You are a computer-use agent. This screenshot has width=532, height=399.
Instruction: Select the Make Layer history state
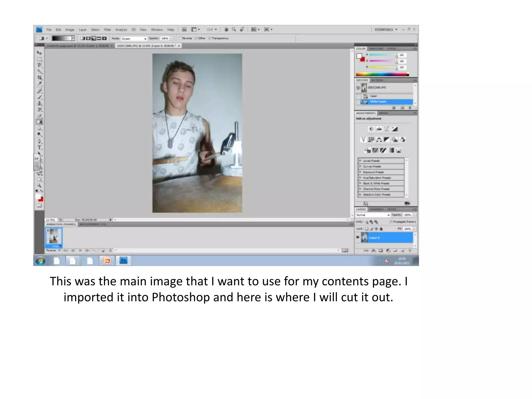[387, 102]
